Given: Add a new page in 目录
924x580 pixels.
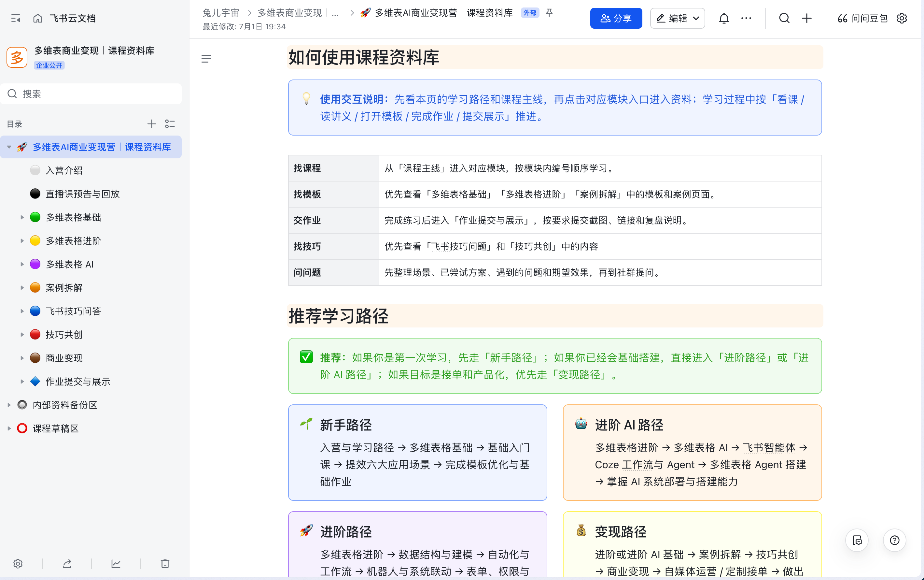Looking at the screenshot, I should [151, 124].
